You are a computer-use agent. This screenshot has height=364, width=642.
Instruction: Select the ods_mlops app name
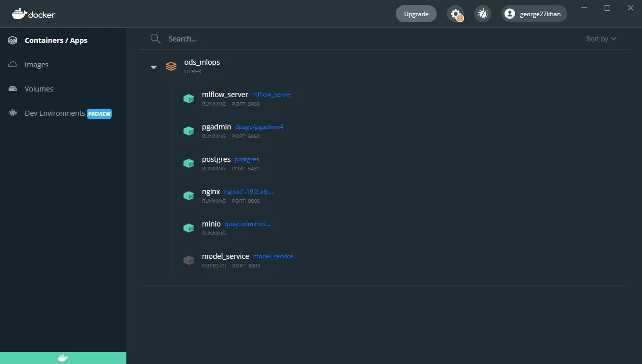(x=202, y=62)
